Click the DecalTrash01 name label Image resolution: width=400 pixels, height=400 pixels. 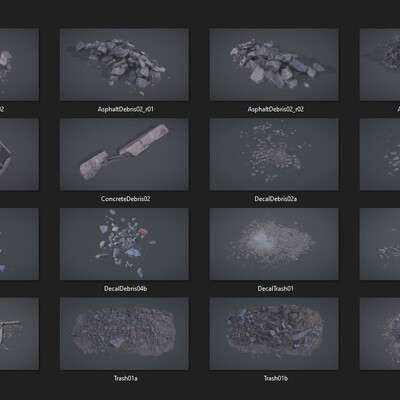pyautogui.click(x=276, y=289)
